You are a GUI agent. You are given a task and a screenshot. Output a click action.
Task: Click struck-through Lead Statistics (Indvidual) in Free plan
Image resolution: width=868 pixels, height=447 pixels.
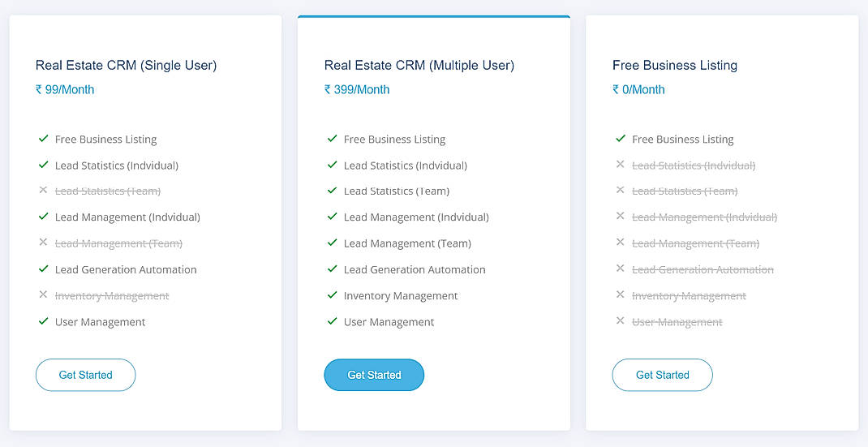694,165
